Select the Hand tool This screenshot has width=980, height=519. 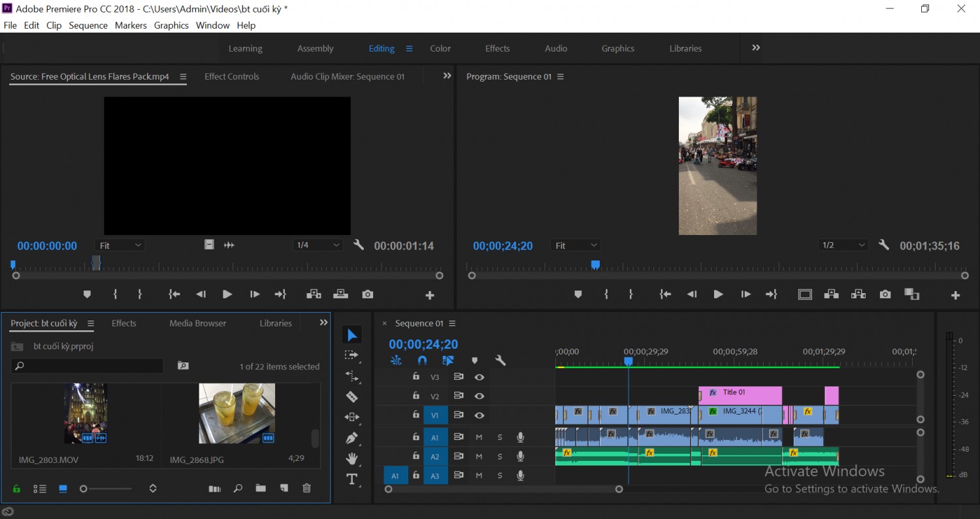(352, 458)
